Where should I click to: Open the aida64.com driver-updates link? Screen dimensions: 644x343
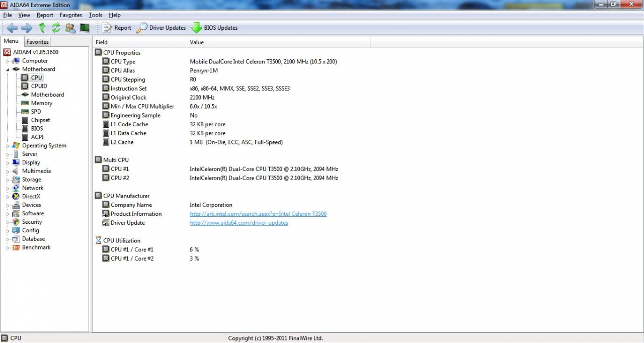(239, 223)
